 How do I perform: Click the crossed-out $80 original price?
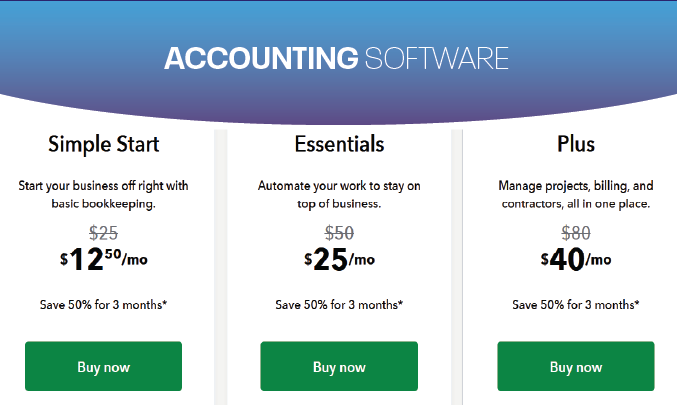(x=576, y=233)
